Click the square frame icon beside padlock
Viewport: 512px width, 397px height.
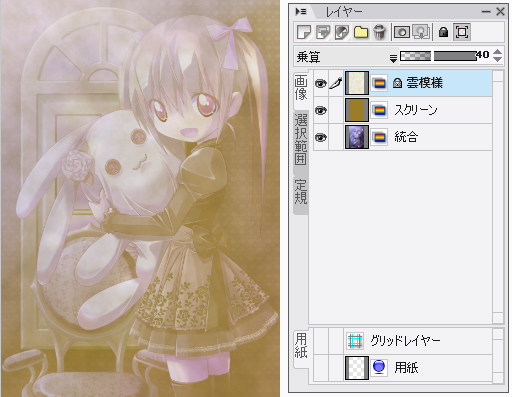tap(462, 32)
